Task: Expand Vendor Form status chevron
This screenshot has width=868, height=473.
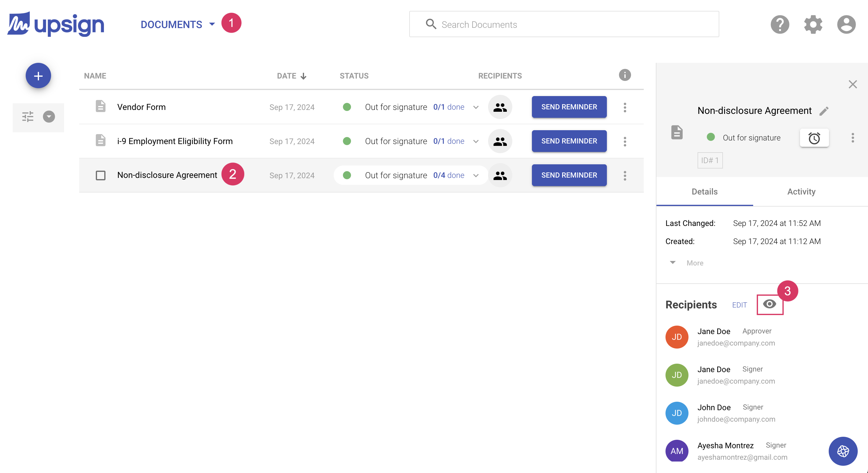Action: pyautogui.click(x=476, y=108)
